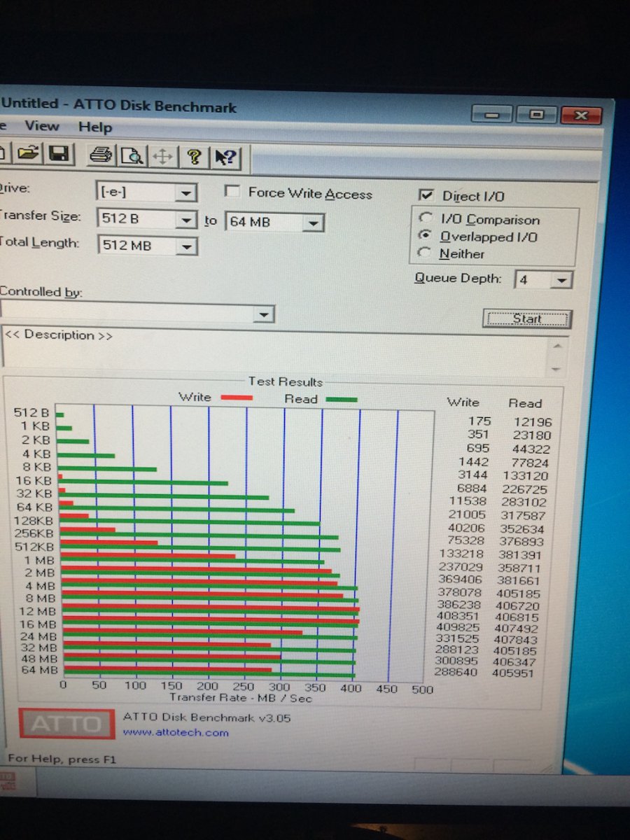Screen dimensions: 630x840
Task: Click the write value 175
Action: click(479, 421)
